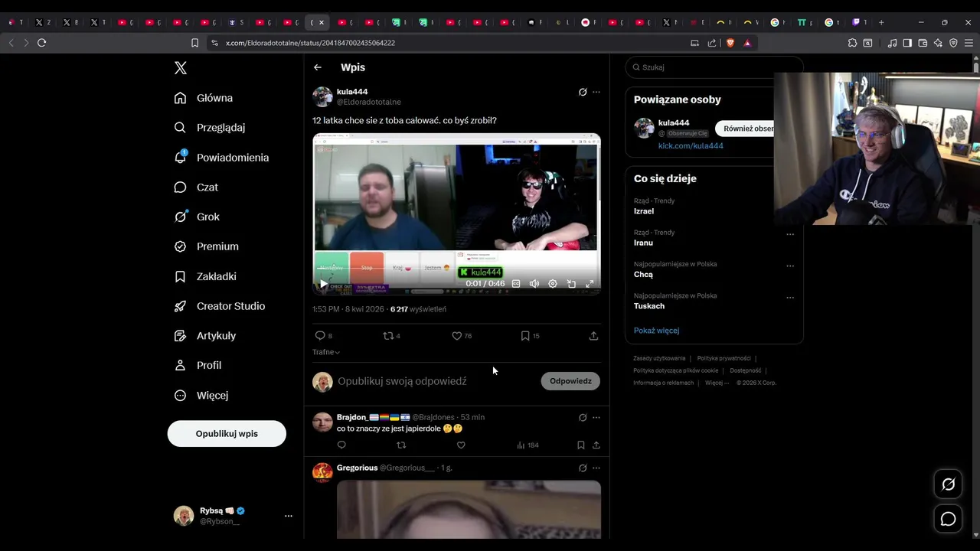The image size is (980, 551).
Task: Play the post's video
Action: 324,284
